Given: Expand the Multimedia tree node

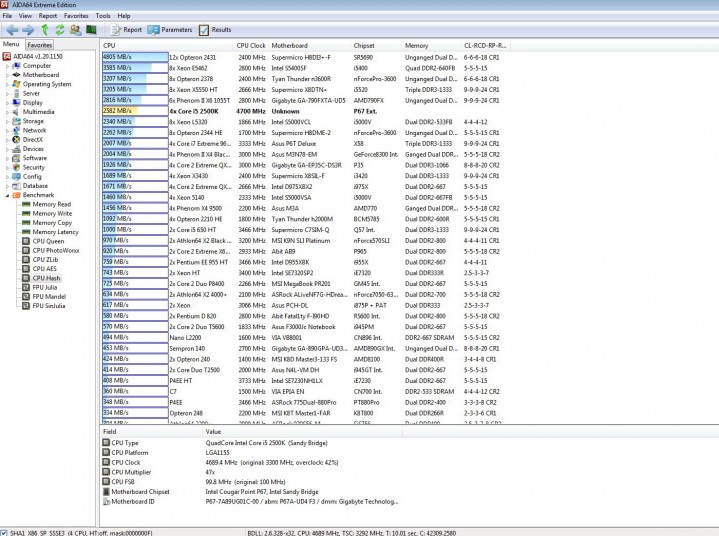Looking at the screenshot, I should pyautogui.click(x=7, y=112).
